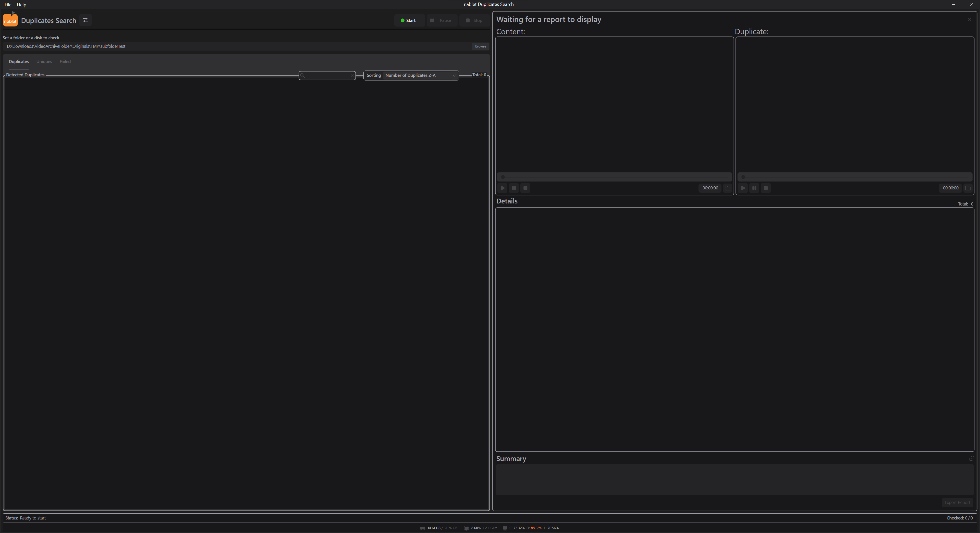Click the magnifier icon in the filter box
The width and height of the screenshot is (980, 533).
(303, 75)
